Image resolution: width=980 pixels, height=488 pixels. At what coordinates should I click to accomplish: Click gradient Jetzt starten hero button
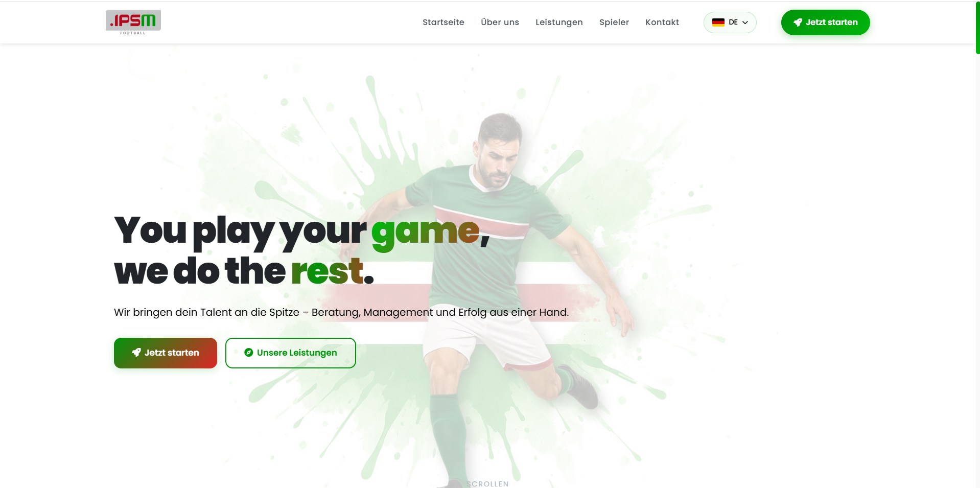[x=166, y=353]
